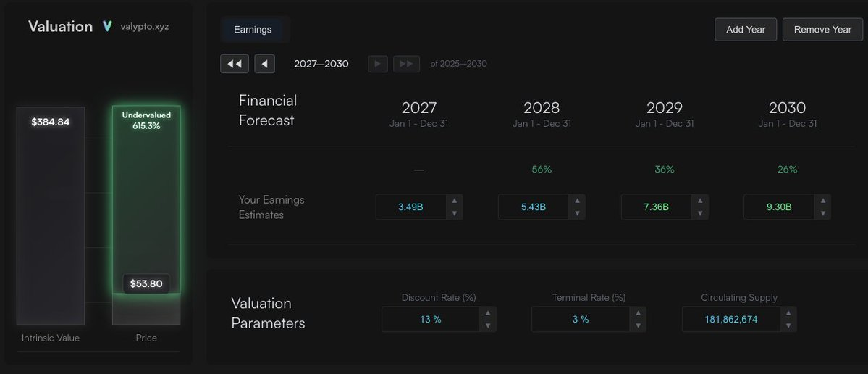Screen dimensions: 868x374
Task: Increase the 2027 earnings estimate
Action: pyautogui.click(x=455, y=201)
